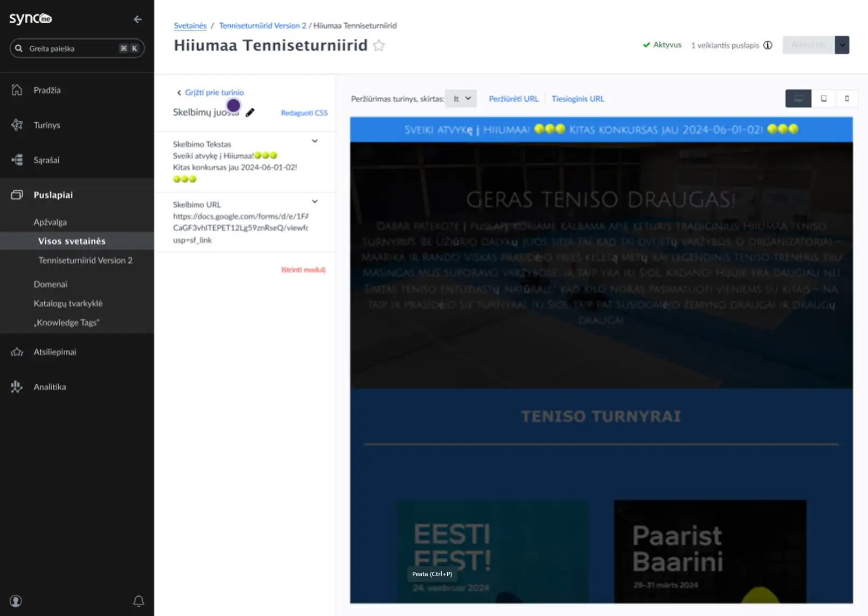The width and height of the screenshot is (868, 616).
Task: Expand Skelbimo Tekstas field chevron
Action: (x=315, y=141)
